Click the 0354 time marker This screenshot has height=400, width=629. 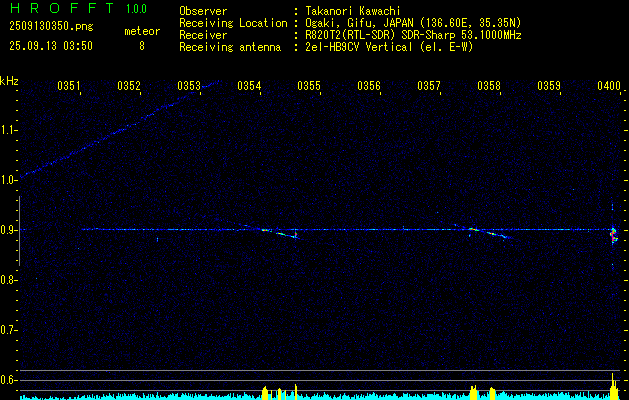(249, 85)
